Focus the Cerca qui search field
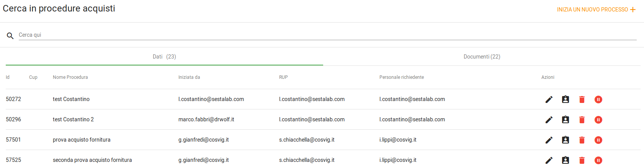The image size is (644, 168). click(x=327, y=35)
